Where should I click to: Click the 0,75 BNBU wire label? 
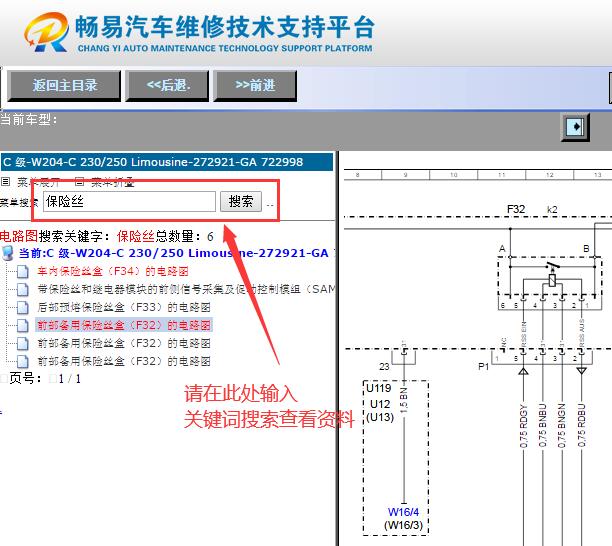(x=543, y=425)
